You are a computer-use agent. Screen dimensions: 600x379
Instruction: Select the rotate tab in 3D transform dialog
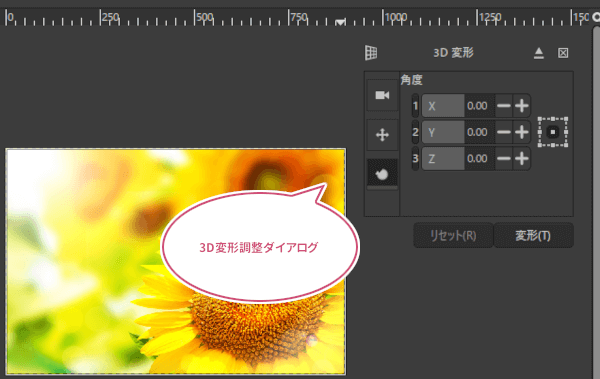point(382,175)
